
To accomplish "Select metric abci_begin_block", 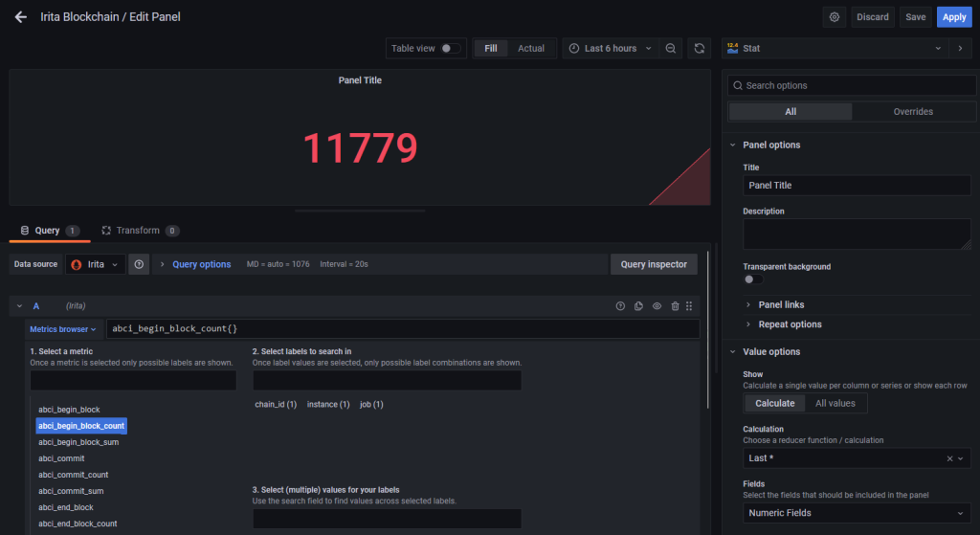I will 69,410.
